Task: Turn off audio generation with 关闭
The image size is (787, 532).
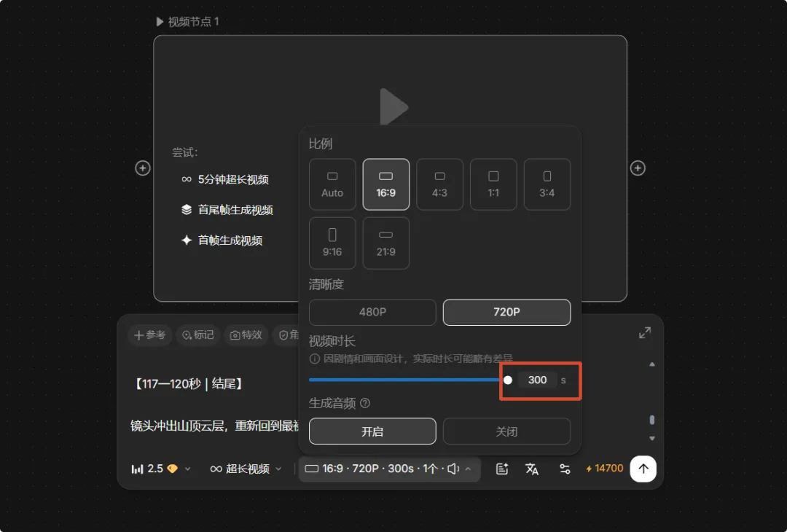Action: point(506,431)
